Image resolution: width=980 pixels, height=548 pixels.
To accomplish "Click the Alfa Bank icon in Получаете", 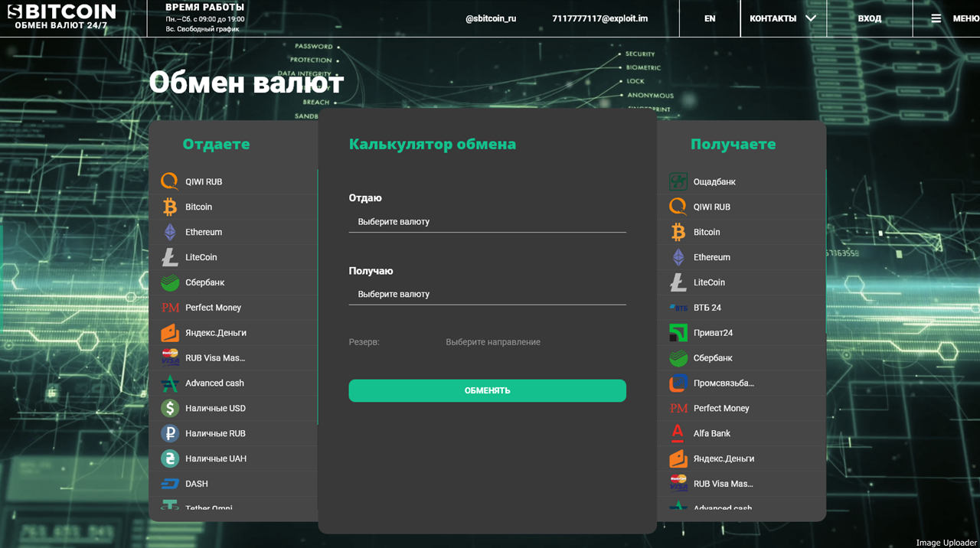I will 678,433.
